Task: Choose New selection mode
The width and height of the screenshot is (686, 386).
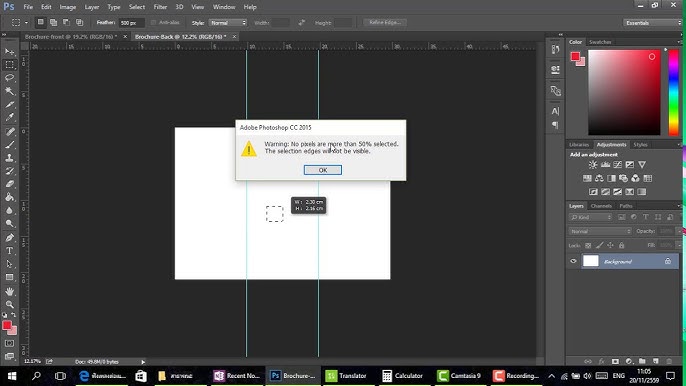Action: [40, 22]
